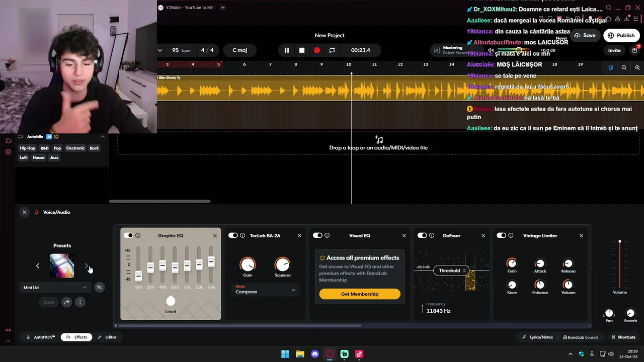Open the Compress mode dropdown
Screen dimensions: 644x362
click(x=265, y=290)
